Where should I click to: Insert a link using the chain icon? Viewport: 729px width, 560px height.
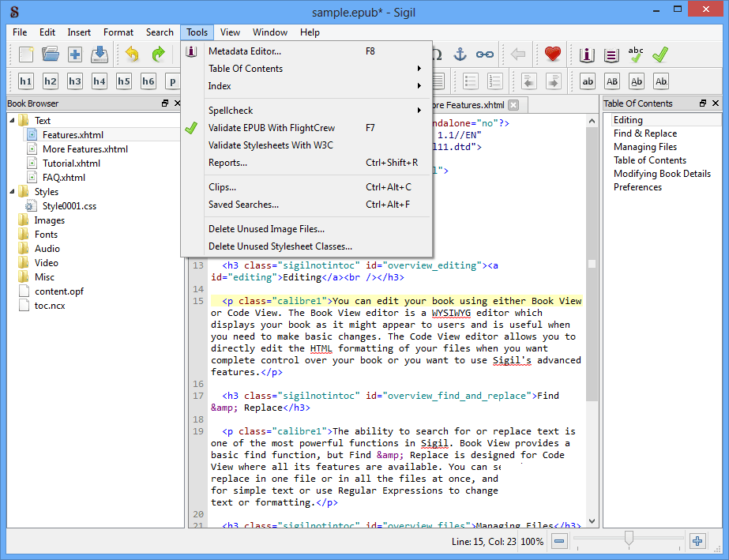484,54
